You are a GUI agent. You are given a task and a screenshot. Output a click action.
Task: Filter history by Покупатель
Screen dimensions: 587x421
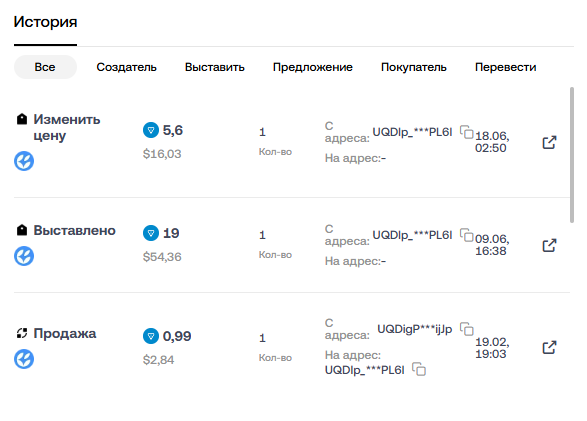point(414,67)
